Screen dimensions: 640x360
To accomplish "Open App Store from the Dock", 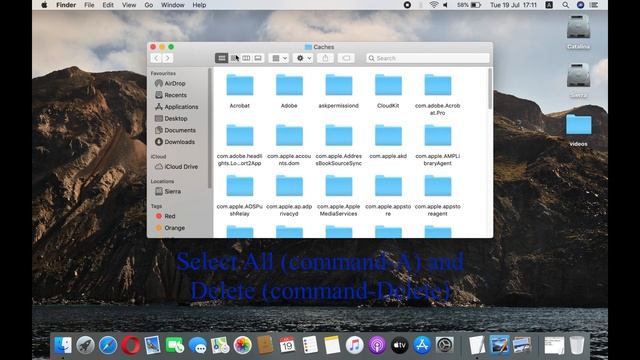I will pos(422,345).
